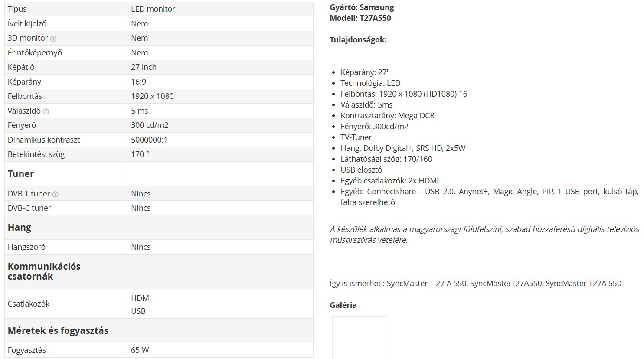This screenshot has height=359, width=644.
Task: Open the empty gallery thumbnail under Galéria
Action: [359, 337]
